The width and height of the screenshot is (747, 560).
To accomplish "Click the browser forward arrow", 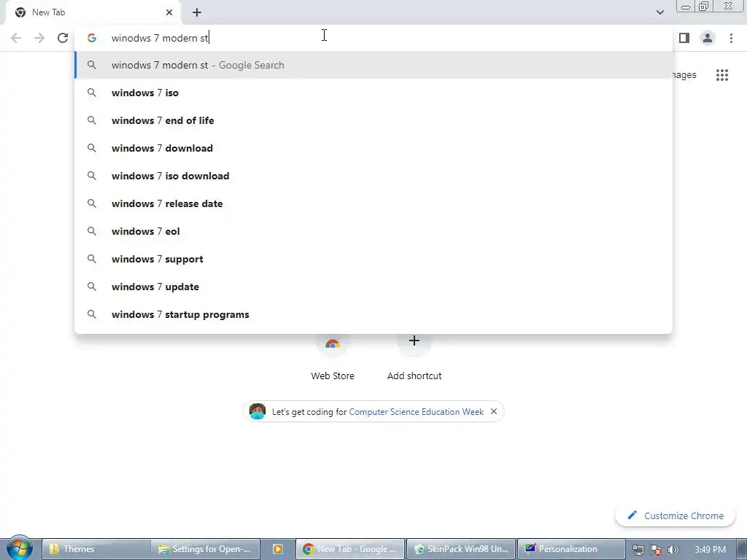I will [x=39, y=38].
